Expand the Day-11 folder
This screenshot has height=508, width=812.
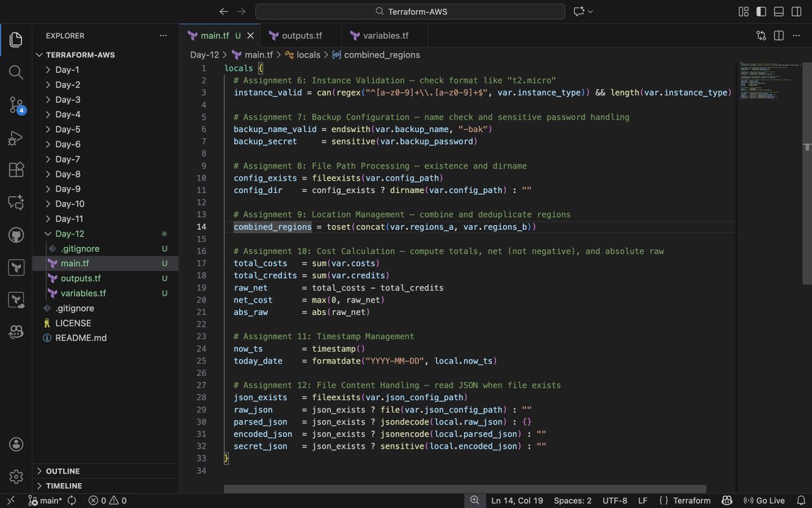tap(106, 219)
